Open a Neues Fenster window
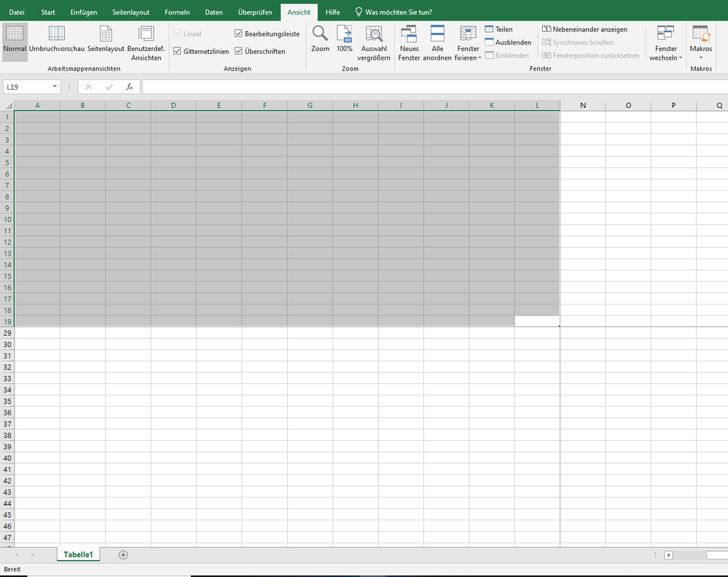728x577 pixels. click(409, 43)
